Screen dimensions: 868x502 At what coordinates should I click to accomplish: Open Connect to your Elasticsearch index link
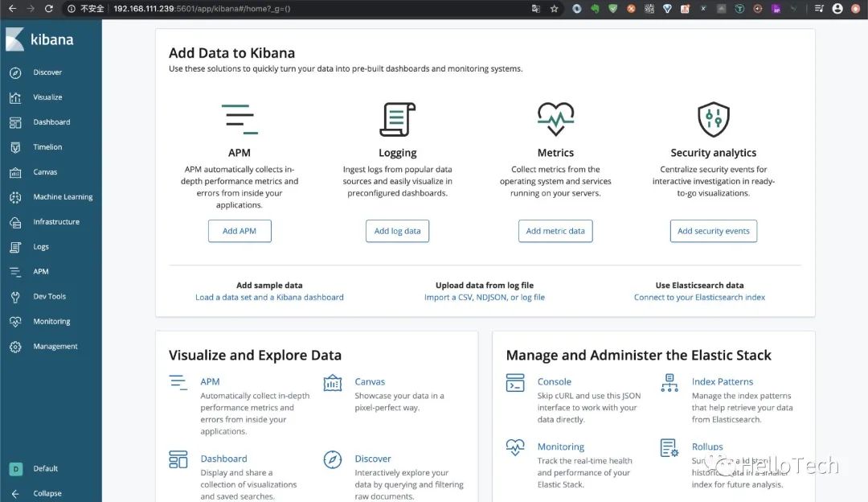point(700,298)
